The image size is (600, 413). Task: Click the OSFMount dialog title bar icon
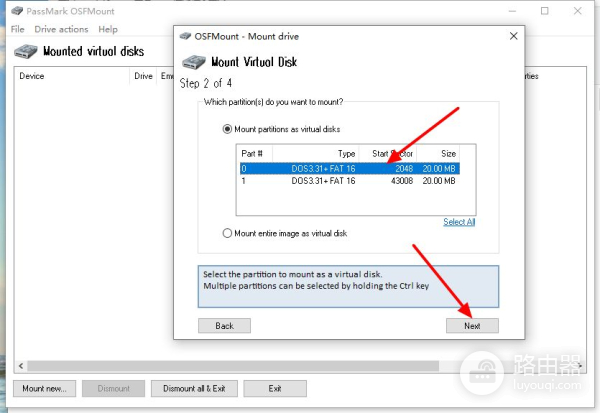pyautogui.click(x=185, y=36)
